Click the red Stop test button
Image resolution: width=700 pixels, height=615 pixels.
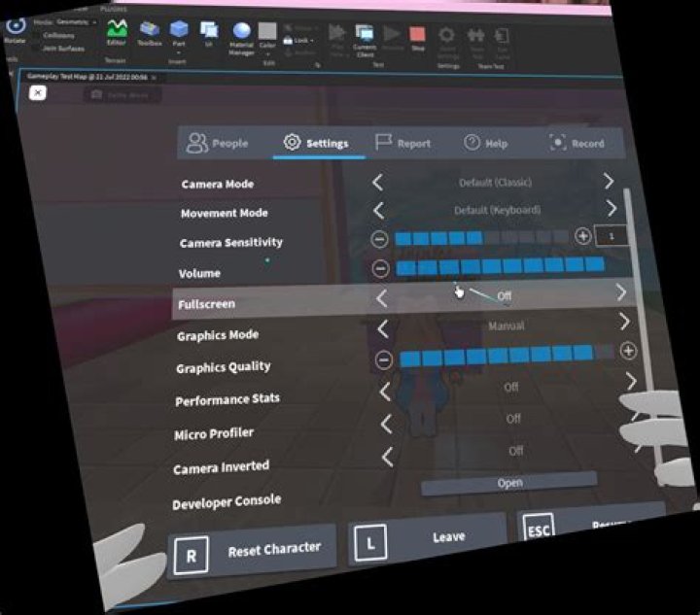tap(417, 38)
